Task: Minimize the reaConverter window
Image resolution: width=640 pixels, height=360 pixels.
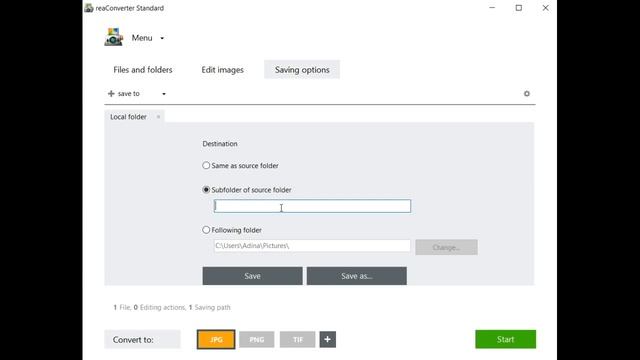Action: coord(492,8)
